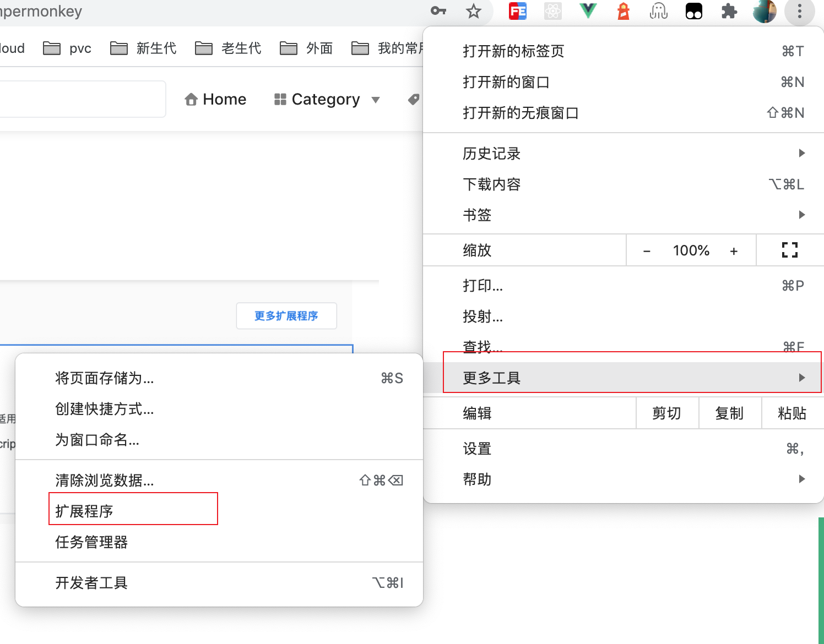Select 创建快捷方式... in submenu
This screenshot has height=644, width=824.
click(x=219, y=409)
